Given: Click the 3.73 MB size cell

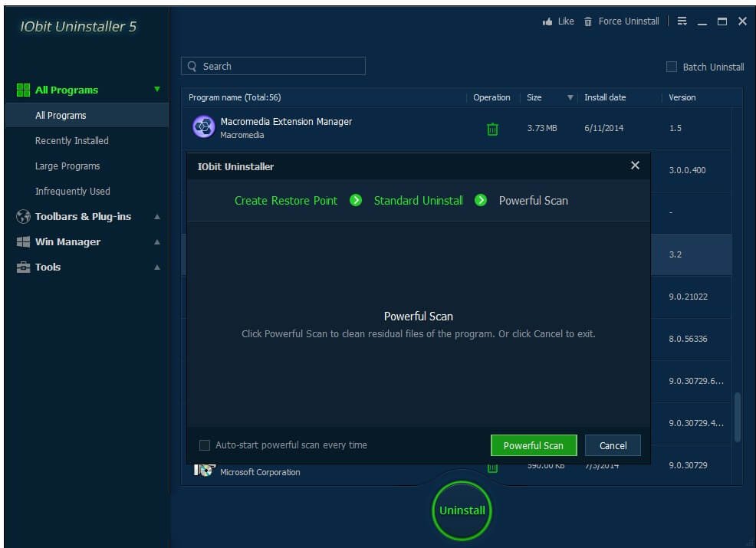Looking at the screenshot, I should 542,128.
